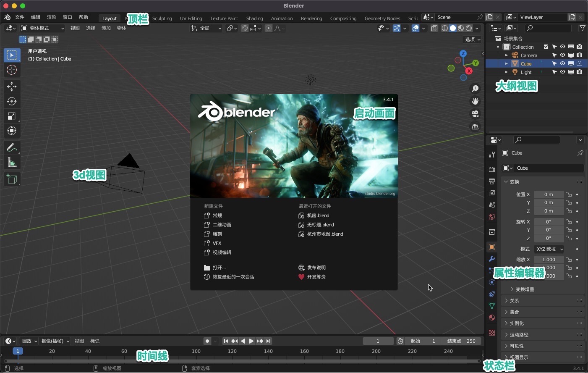This screenshot has width=588, height=373.
Task: Select the Move tool
Action: (12, 87)
